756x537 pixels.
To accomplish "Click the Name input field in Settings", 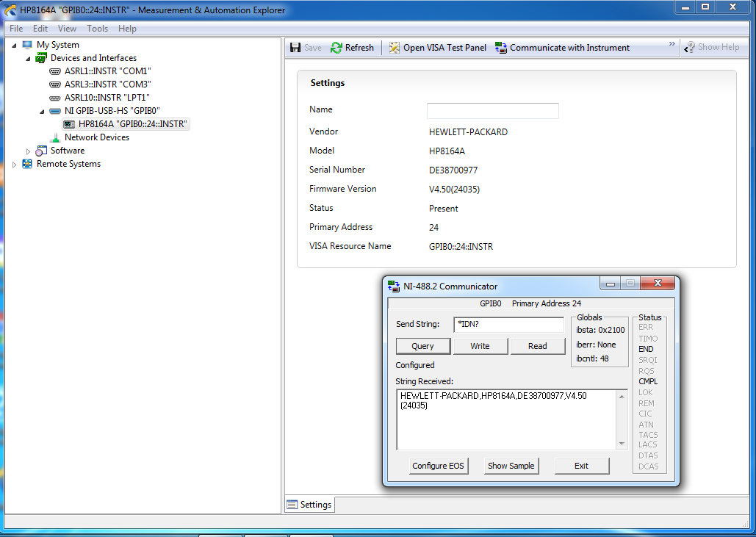I will click(x=493, y=111).
